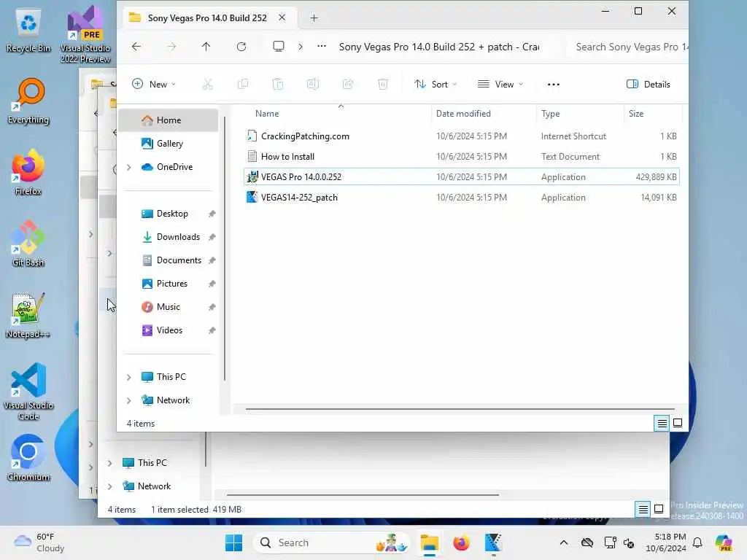Open File Explorer from taskbar
The width and height of the screenshot is (747, 560).
tap(429, 542)
